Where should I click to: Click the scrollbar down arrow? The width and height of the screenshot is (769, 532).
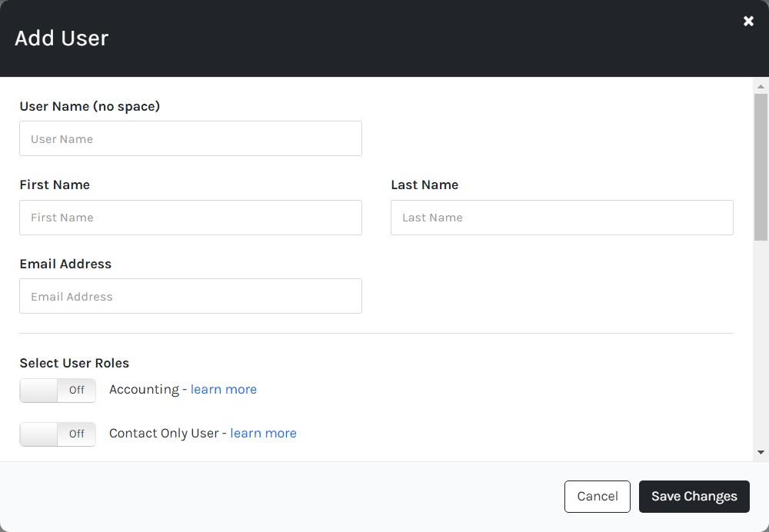tap(761, 452)
